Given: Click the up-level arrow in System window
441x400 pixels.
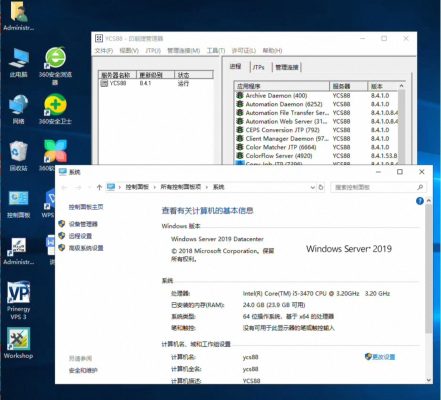Looking at the screenshot, I should click(x=99, y=187).
